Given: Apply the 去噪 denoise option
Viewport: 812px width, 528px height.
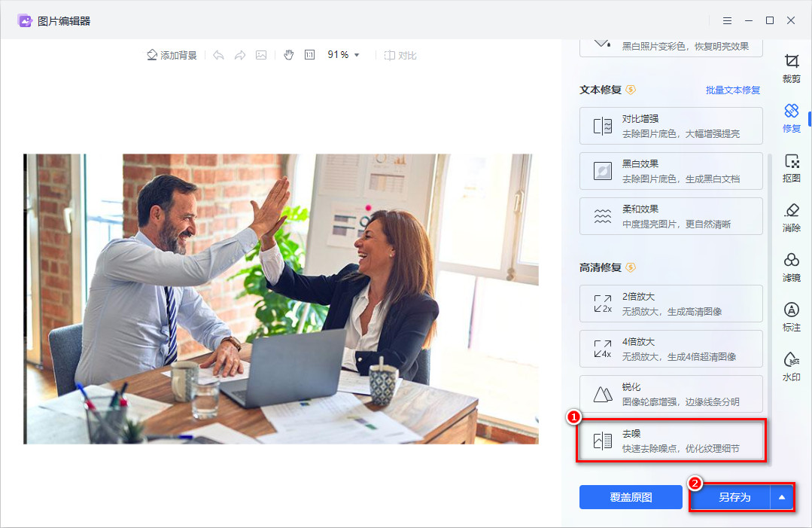Looking at the screenshot, I should click(x=671, y=439).
